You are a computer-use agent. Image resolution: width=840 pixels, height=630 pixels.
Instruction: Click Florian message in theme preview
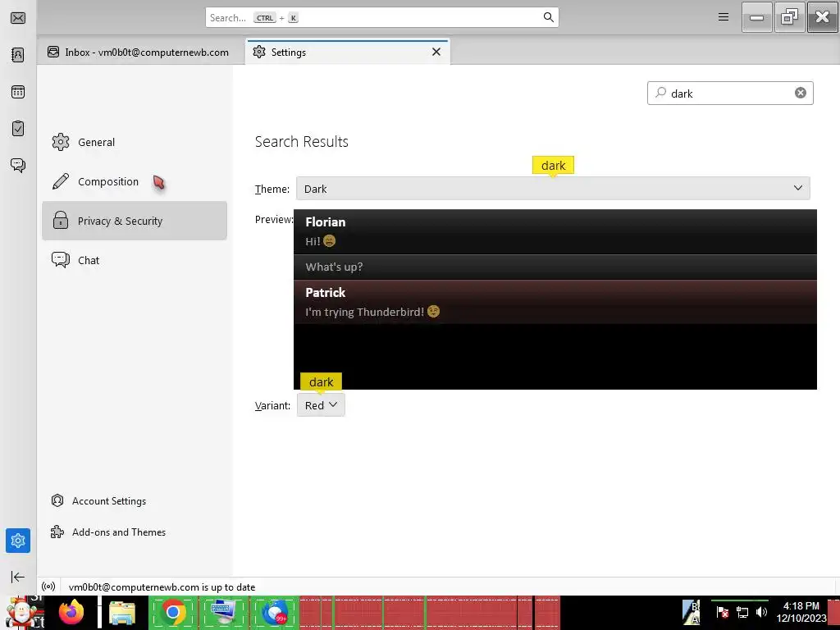555,231
